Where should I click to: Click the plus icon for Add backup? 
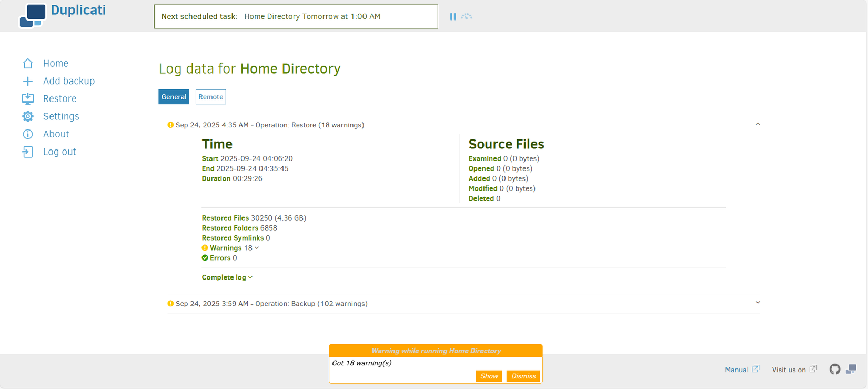[28, 81]
